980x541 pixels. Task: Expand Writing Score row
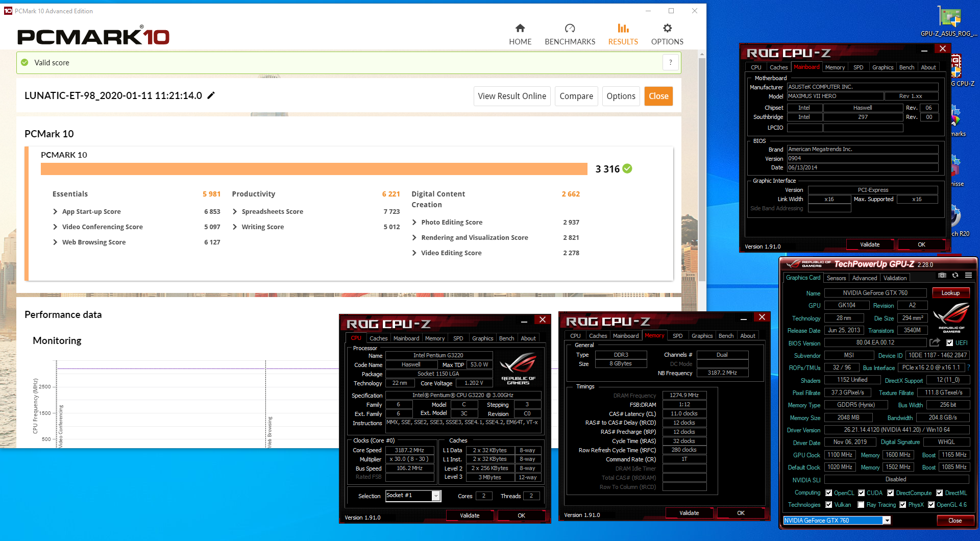tap(235, 227)
